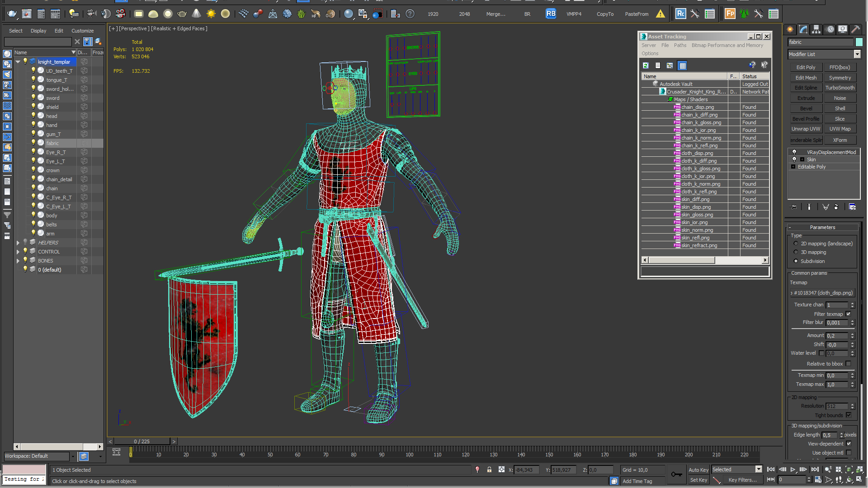Click the blue RB toolbar button
Image resolution: width=868 pixels, height=488 pixels.
[x=551, y=14]
